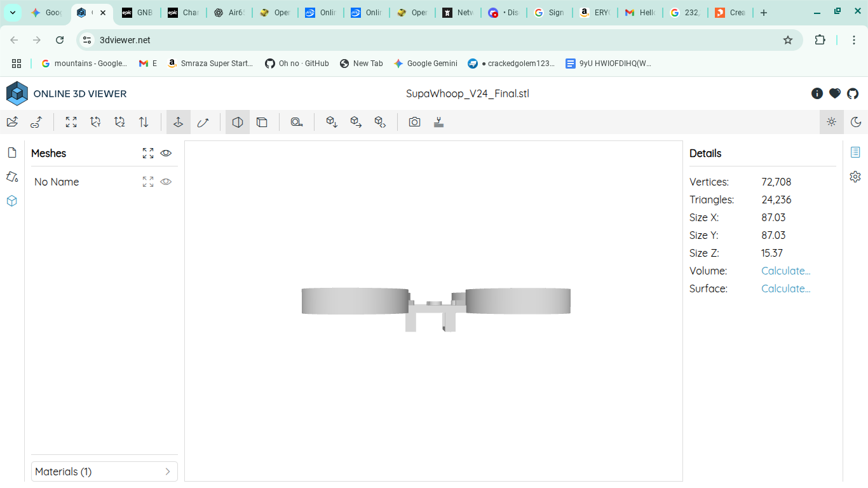This screenshot has height=488, width=868.
Task: Hide the No Name mesh
Action: coord(166,182)
